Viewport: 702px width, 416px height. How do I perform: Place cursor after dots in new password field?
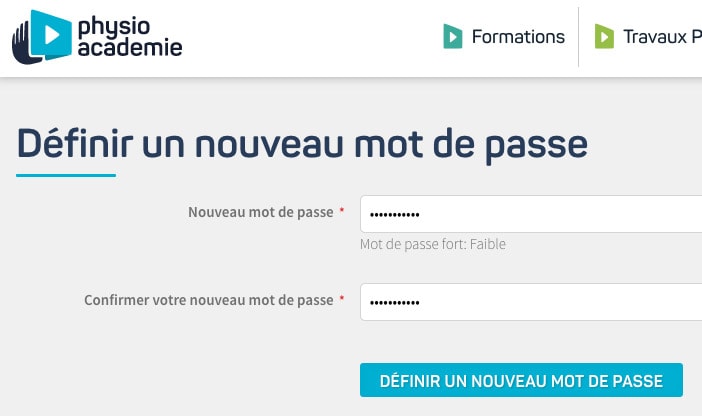coord(421,214)
